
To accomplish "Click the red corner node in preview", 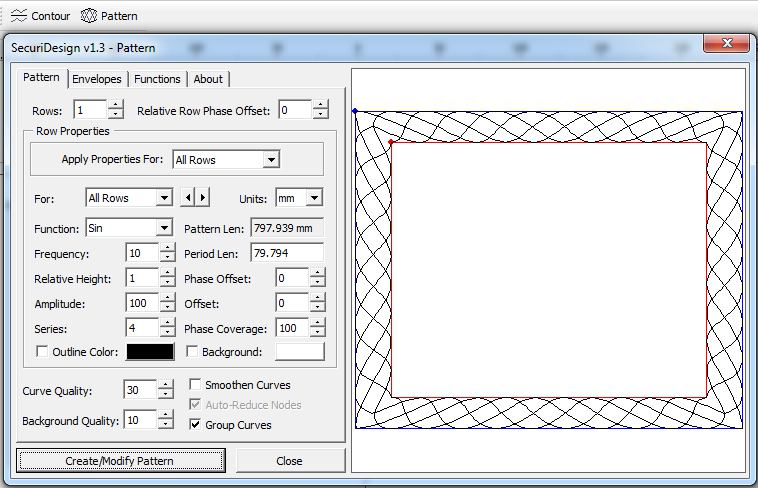I will (x=391, y=142).
